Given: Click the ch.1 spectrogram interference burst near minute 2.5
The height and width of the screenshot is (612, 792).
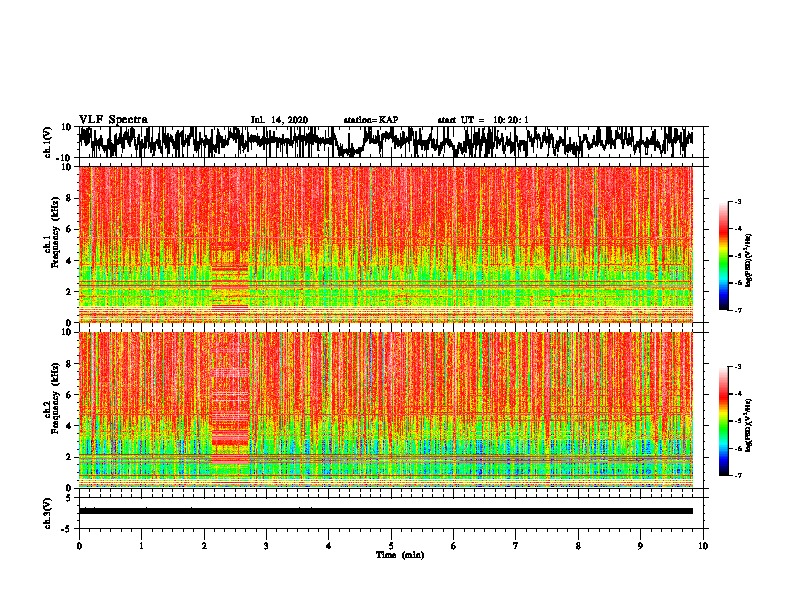Looking at the screenshot, I should 230,277.
